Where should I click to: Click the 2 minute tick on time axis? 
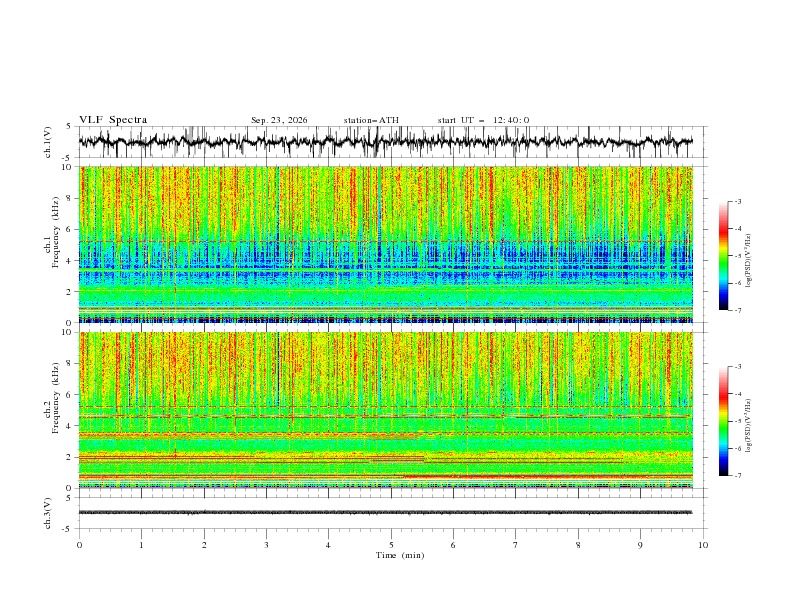click(204, 545)
